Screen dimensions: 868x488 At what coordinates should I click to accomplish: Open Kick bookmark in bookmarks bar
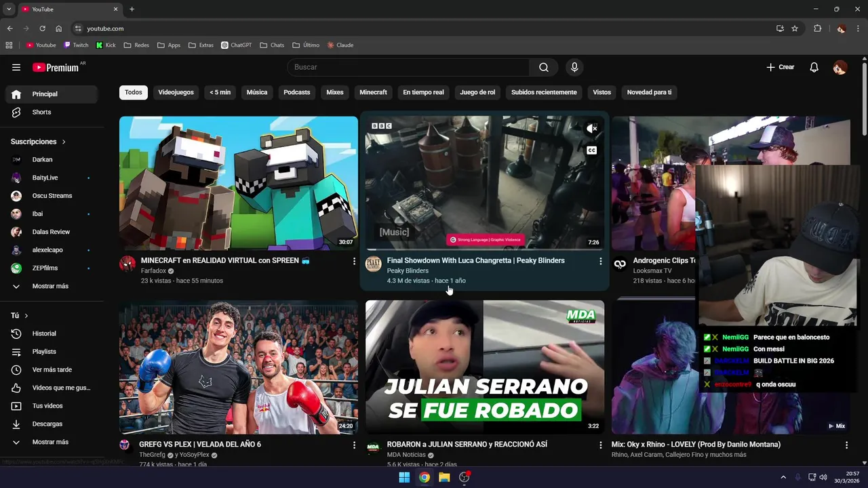pos(106,45)
